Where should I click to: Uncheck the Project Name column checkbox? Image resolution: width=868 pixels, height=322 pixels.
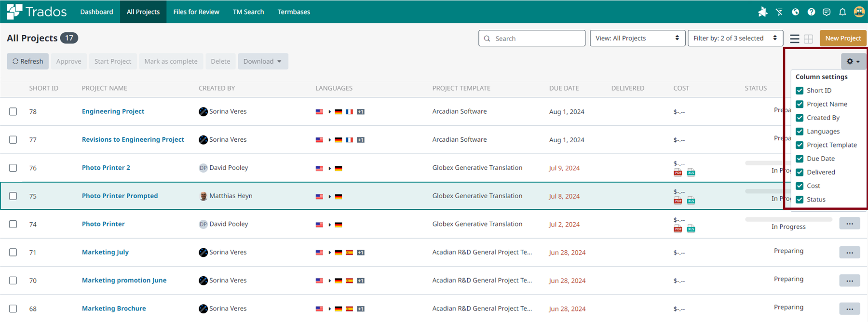coord(800,104)
